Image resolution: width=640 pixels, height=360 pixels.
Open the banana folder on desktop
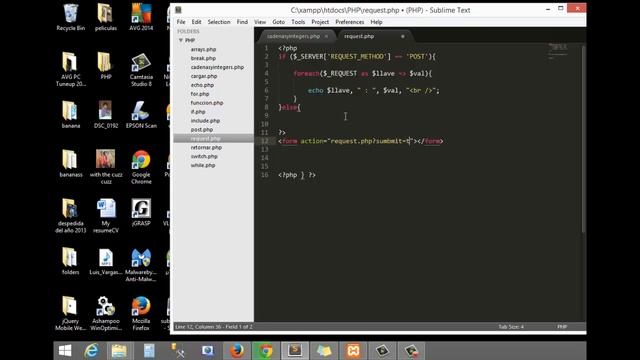[71, 114]
